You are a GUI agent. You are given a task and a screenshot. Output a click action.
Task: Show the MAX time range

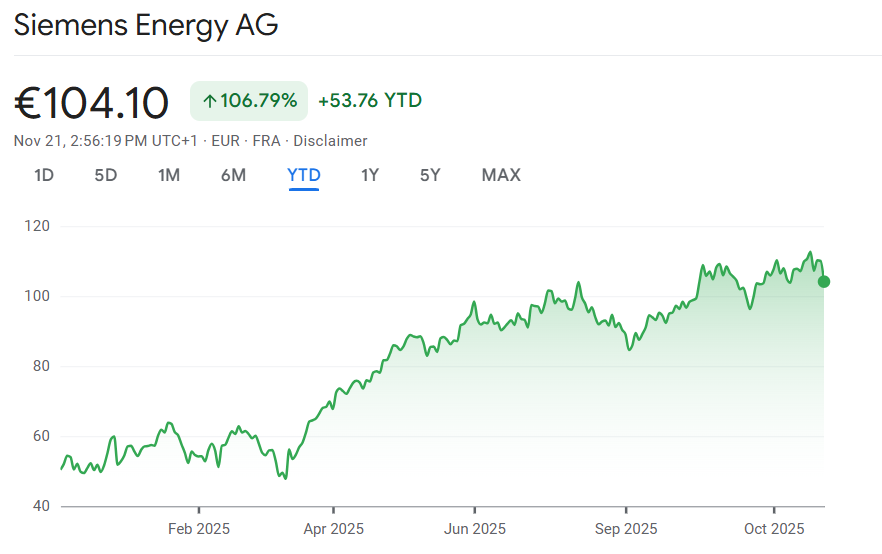[x=501, y=175]
